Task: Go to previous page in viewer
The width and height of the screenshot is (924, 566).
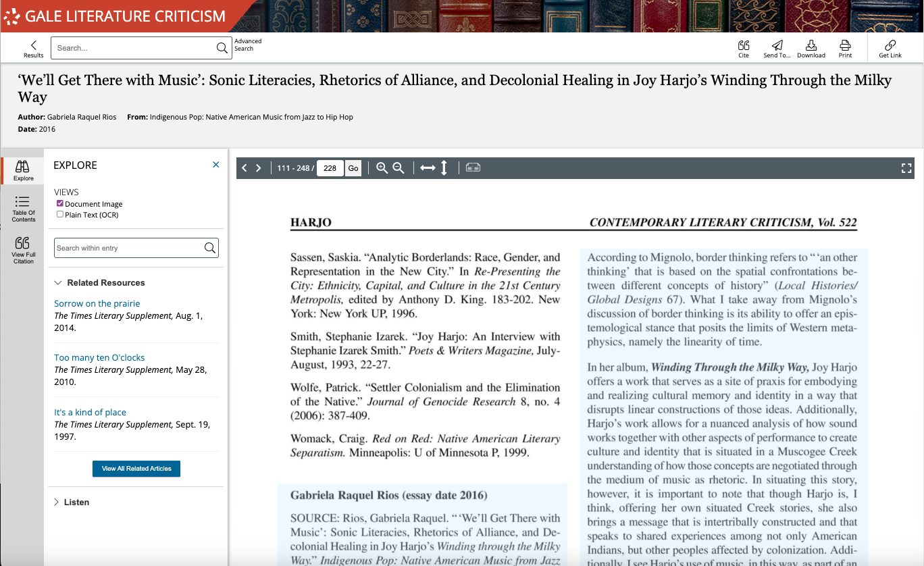Action: click(x=245, y=168)
